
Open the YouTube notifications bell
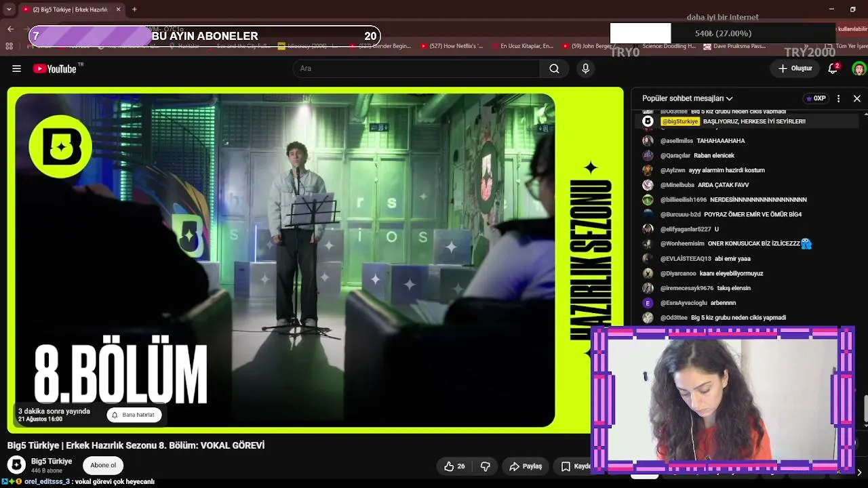pyautogui.click(x=833, y=68)
